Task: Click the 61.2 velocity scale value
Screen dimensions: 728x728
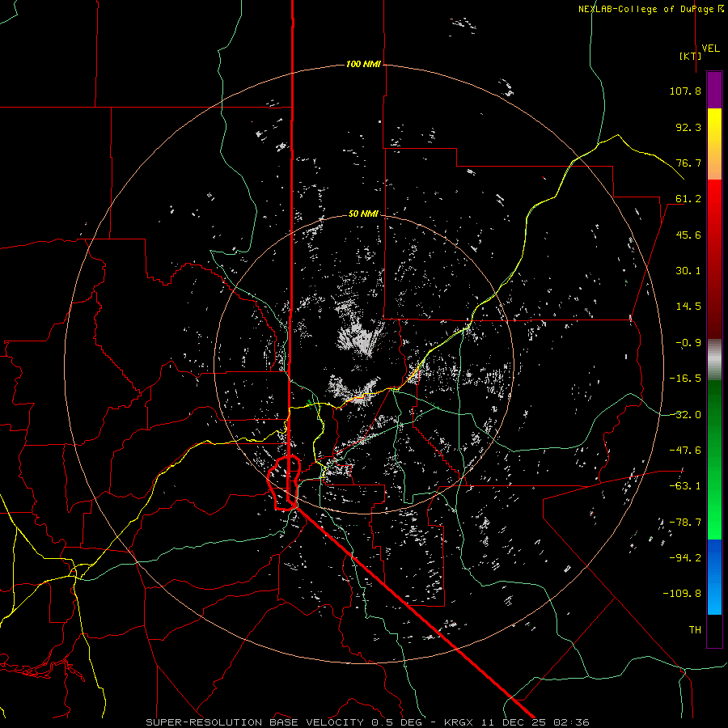Action: 688,199
